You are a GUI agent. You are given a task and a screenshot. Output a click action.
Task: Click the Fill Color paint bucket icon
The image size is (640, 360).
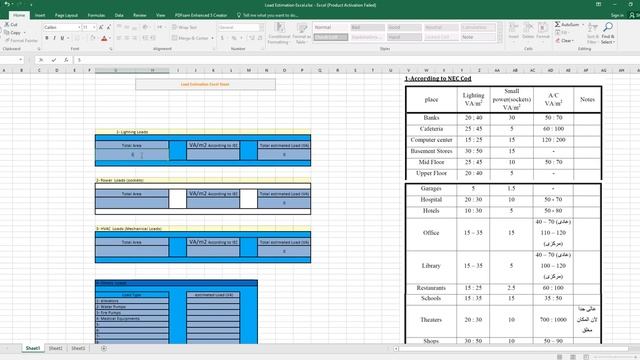click(92, 38)
